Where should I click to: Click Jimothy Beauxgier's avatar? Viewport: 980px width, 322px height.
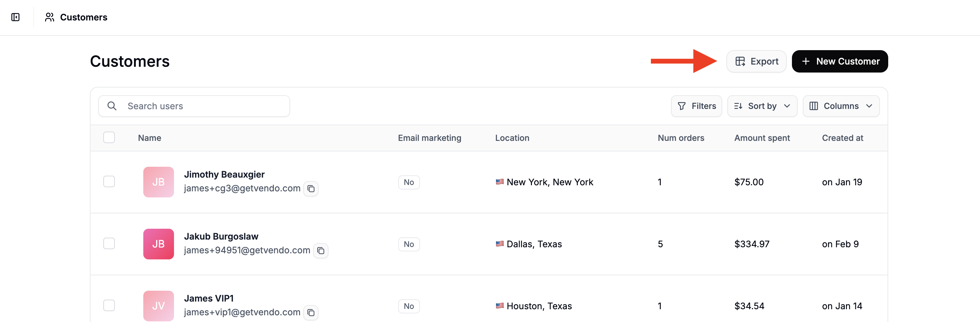click(x=158, y=182)
